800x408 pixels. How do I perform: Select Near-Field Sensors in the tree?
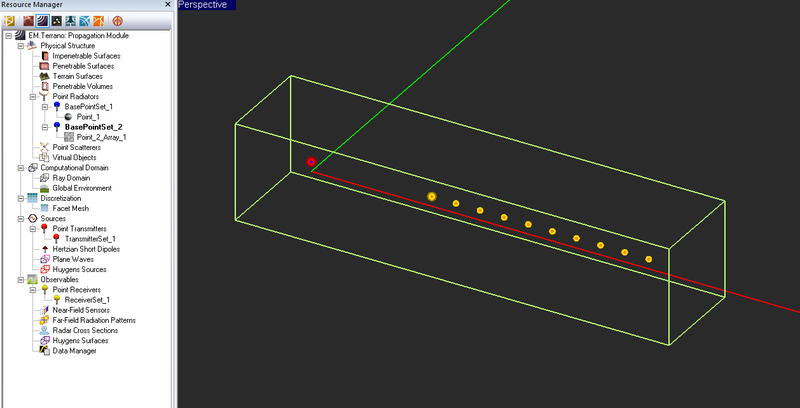tap(81, 310)
